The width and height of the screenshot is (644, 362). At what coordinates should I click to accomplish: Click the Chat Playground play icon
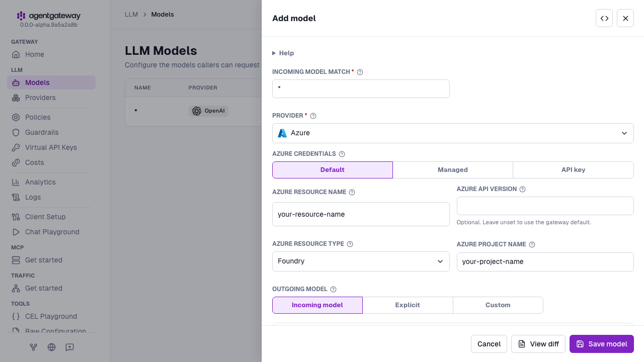point(16,232)
